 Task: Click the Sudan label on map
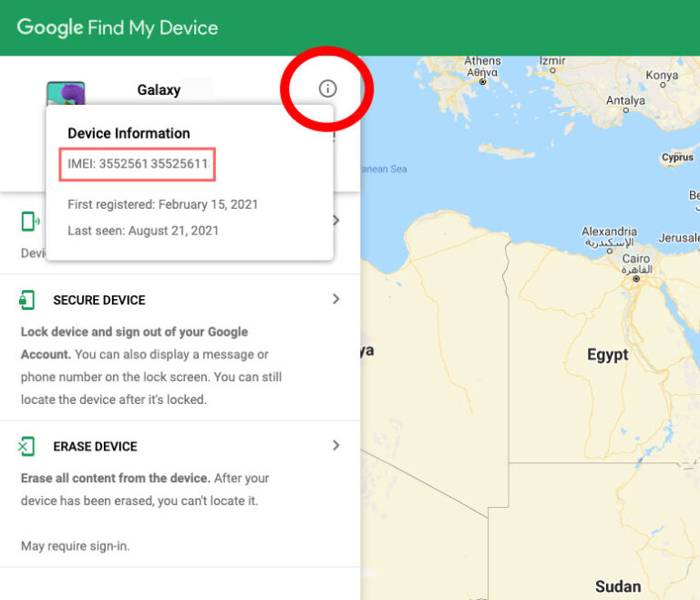(x=618, y=586)
